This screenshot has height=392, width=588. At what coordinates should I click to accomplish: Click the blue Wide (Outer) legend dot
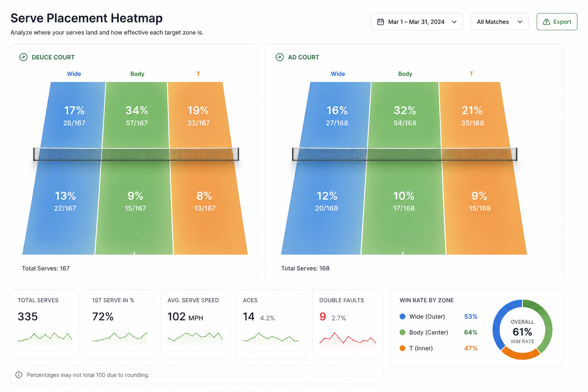pyautogui.click(x=402, y=317)
